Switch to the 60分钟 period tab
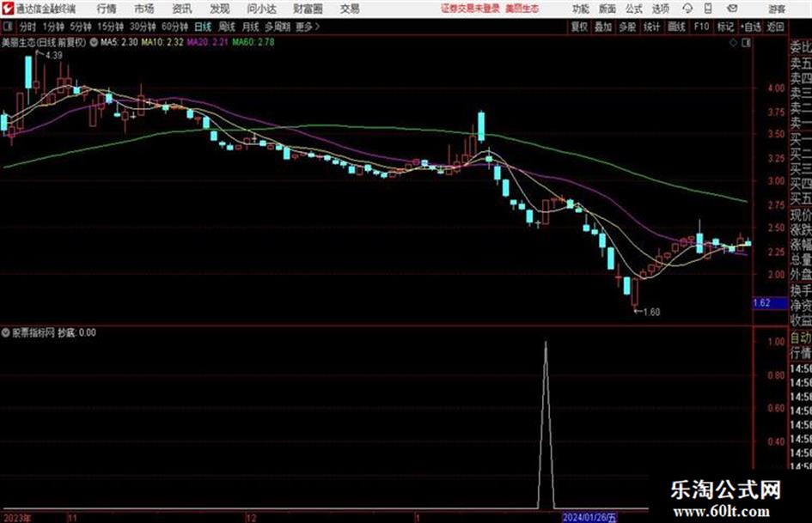This screenshot has width=812, height=523. tap(175, 27)
